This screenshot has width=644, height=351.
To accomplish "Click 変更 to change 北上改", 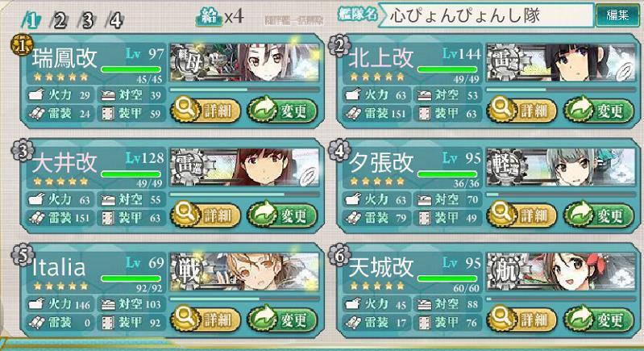I will point(599,111).
